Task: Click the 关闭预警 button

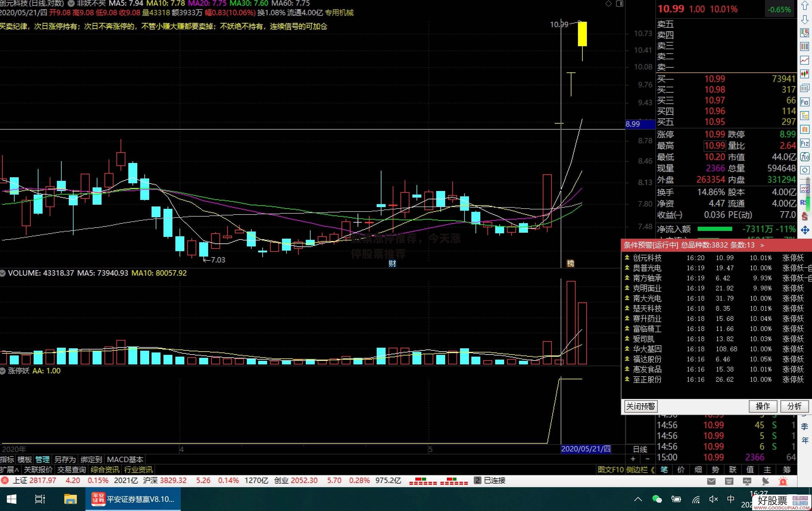Action: point(640,406)
